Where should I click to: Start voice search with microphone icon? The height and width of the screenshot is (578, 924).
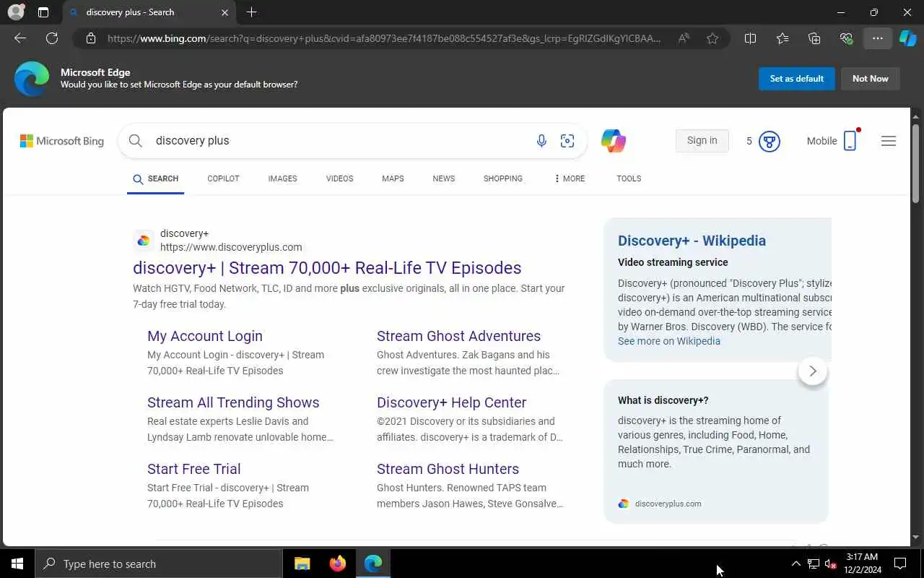click(x=541, y=141)
